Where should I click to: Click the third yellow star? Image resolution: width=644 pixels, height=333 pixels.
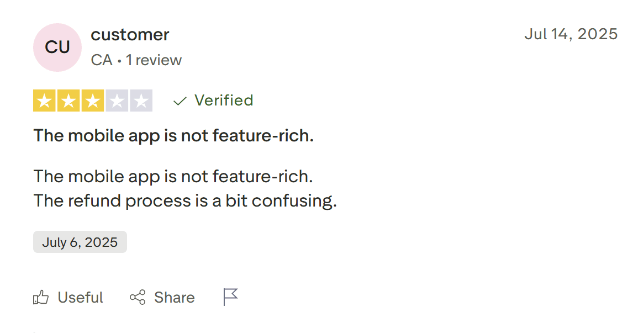tap(93, 101)
